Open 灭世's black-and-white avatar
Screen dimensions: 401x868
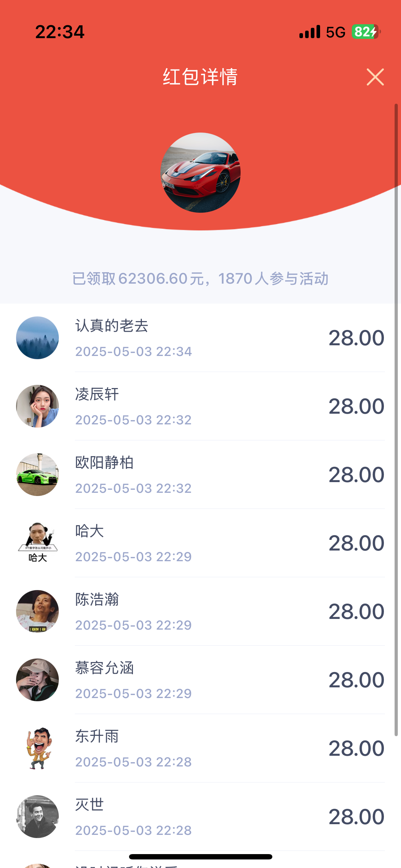click(x=37, y=817)
